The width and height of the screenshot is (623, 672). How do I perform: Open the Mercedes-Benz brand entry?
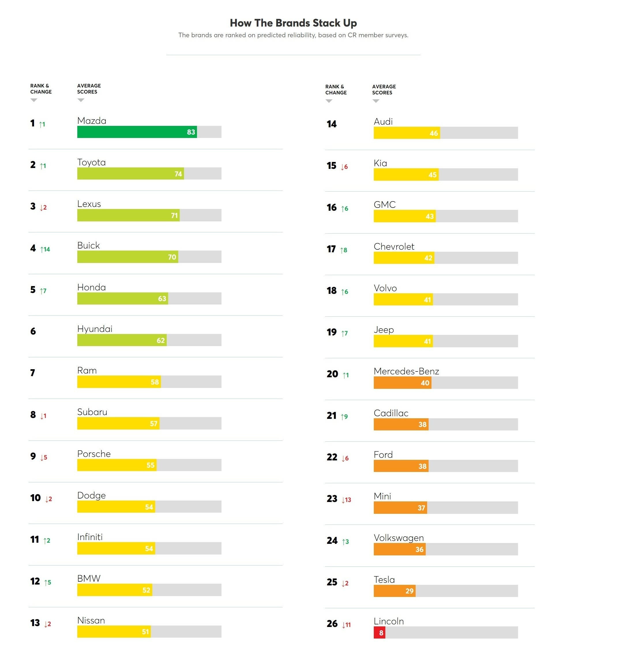[x=406, y=372]
